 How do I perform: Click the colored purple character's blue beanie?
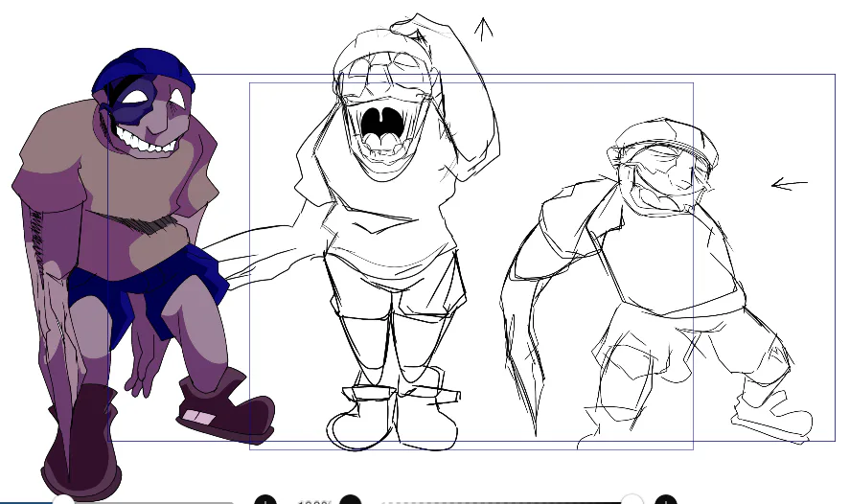[144, 69]
